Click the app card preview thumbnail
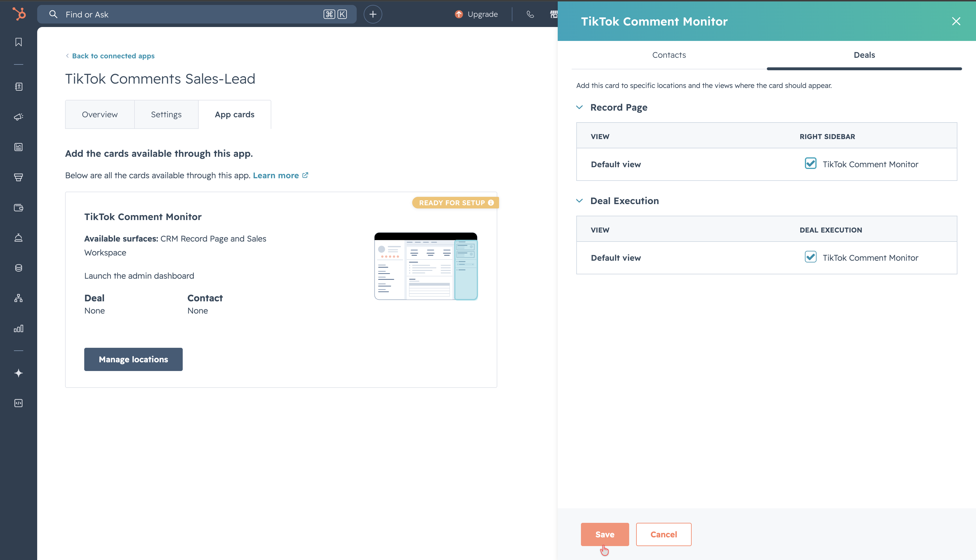This screenshot has height=560, width=976. (426, 266)
